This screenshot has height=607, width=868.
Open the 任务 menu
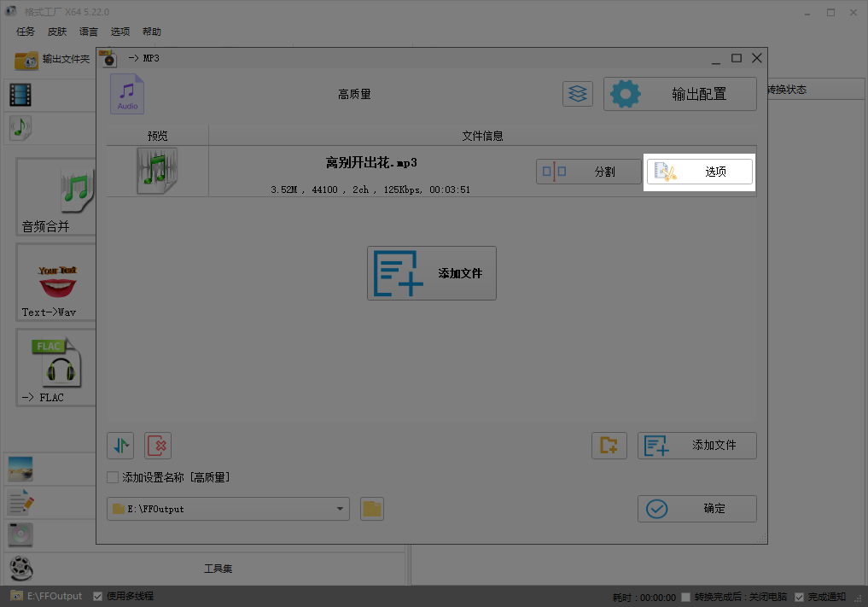25,32
